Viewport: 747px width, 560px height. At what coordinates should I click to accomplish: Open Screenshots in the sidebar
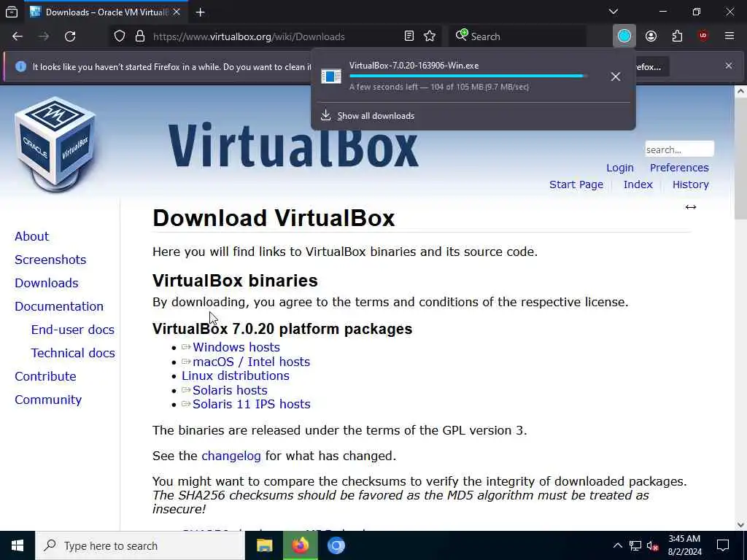pos(50,260)
